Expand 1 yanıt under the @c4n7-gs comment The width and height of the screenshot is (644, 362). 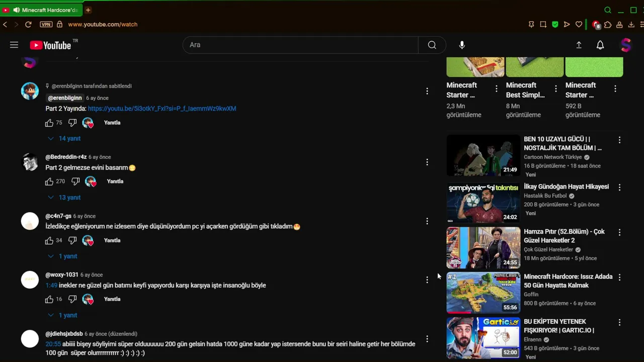click(62, 256)
